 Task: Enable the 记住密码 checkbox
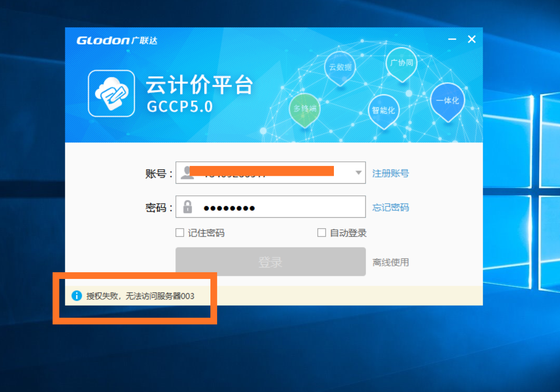(x=180, y=233)
